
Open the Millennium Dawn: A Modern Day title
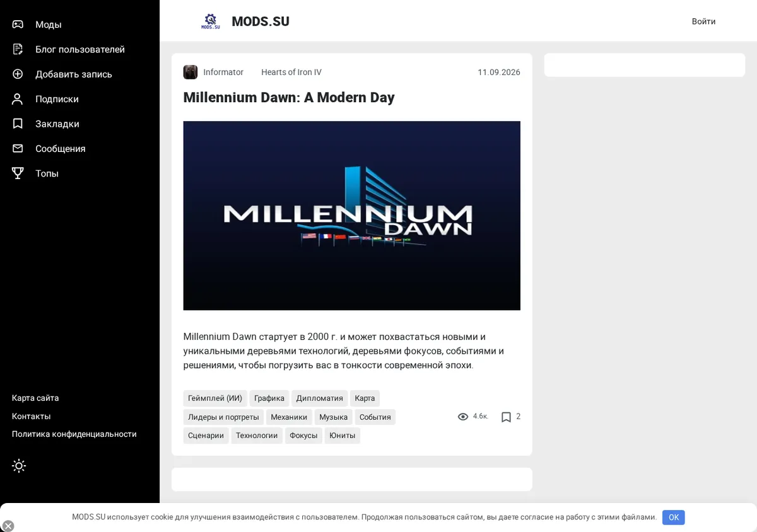pyautogui.click(x=289, y=98)
